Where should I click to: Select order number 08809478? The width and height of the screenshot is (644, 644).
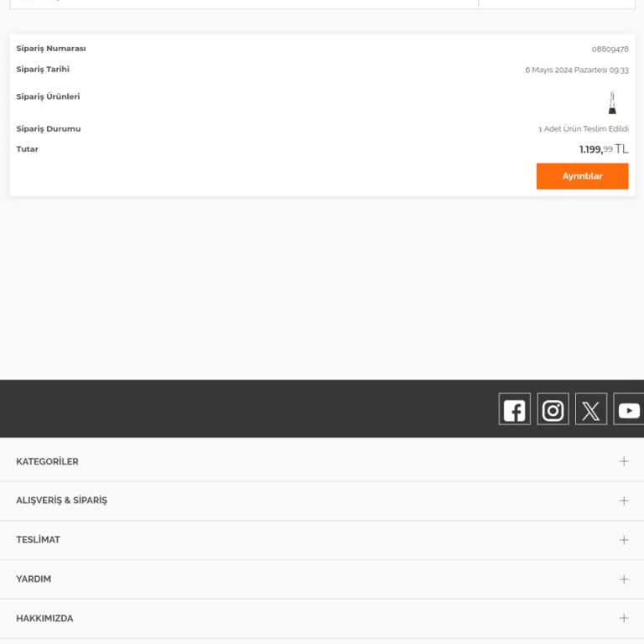[610, 49]
